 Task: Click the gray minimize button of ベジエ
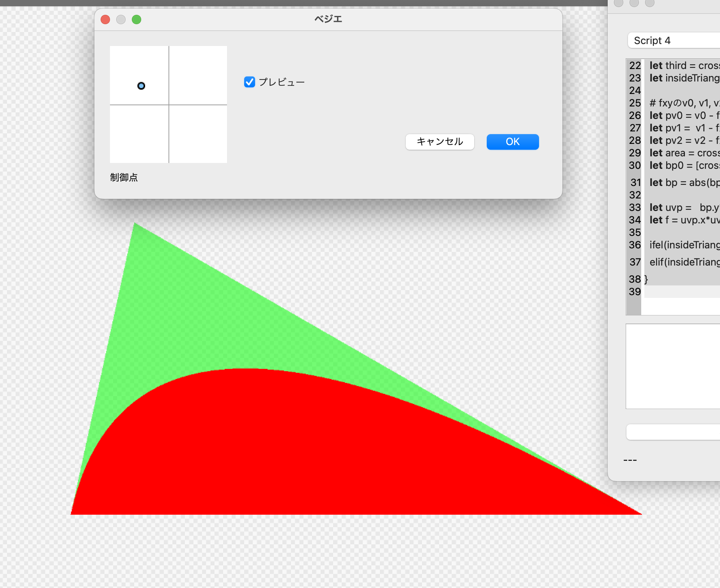(121, 19)
